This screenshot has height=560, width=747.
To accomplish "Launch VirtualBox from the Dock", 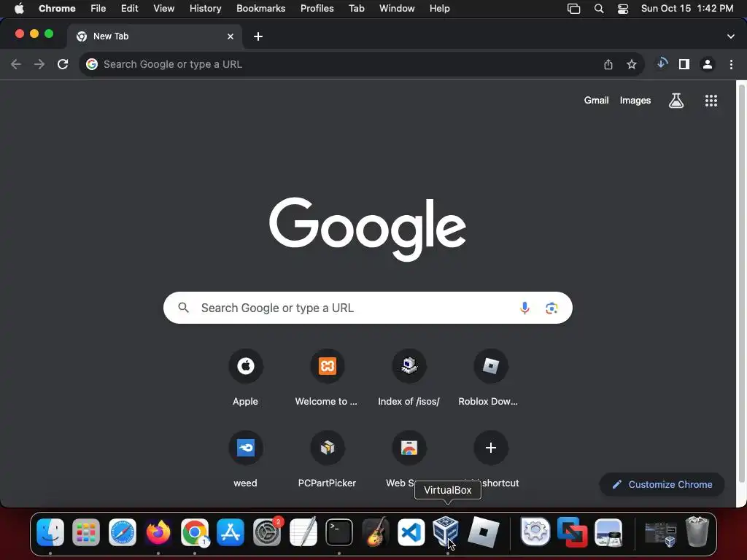I will coord(446,531).
